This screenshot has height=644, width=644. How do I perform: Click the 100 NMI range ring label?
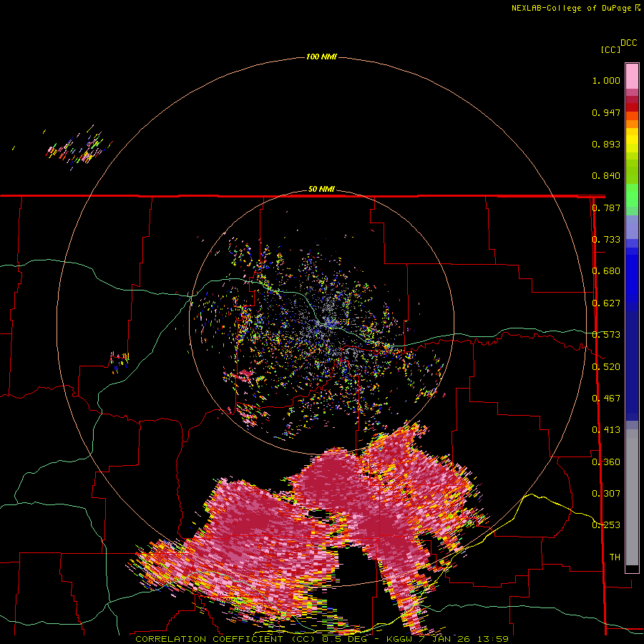tap(321, 57)
